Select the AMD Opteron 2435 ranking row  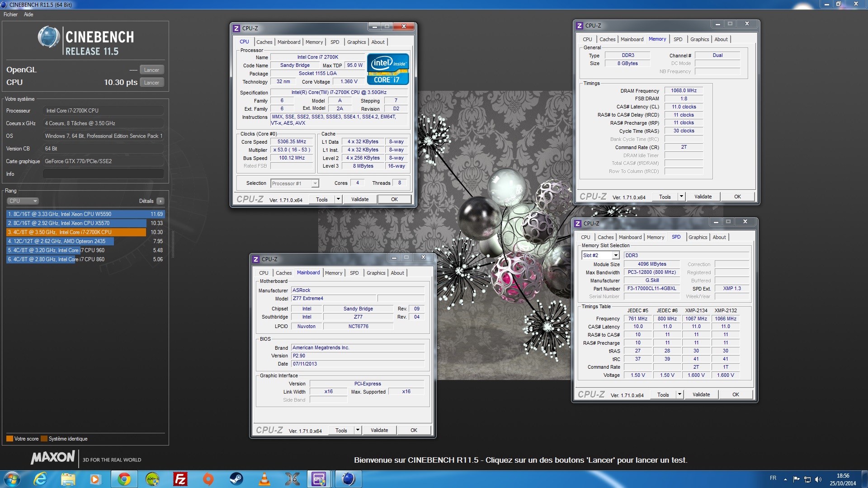click(85, 241)
